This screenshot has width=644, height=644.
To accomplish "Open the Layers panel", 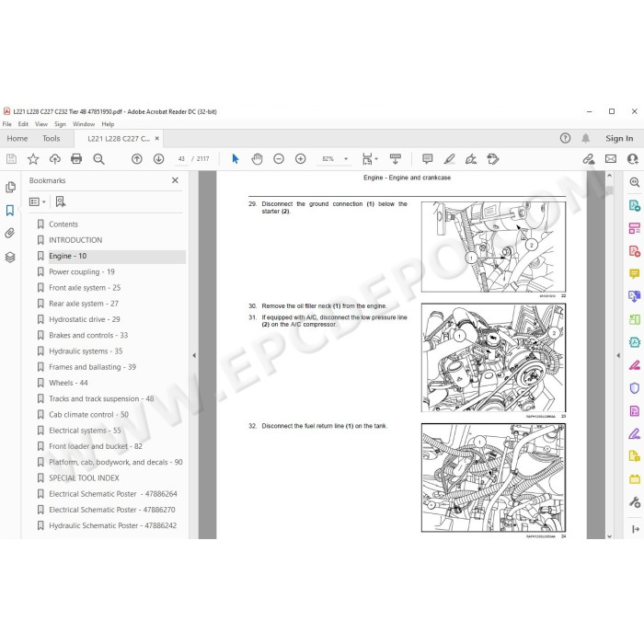I will pos(10,257).
